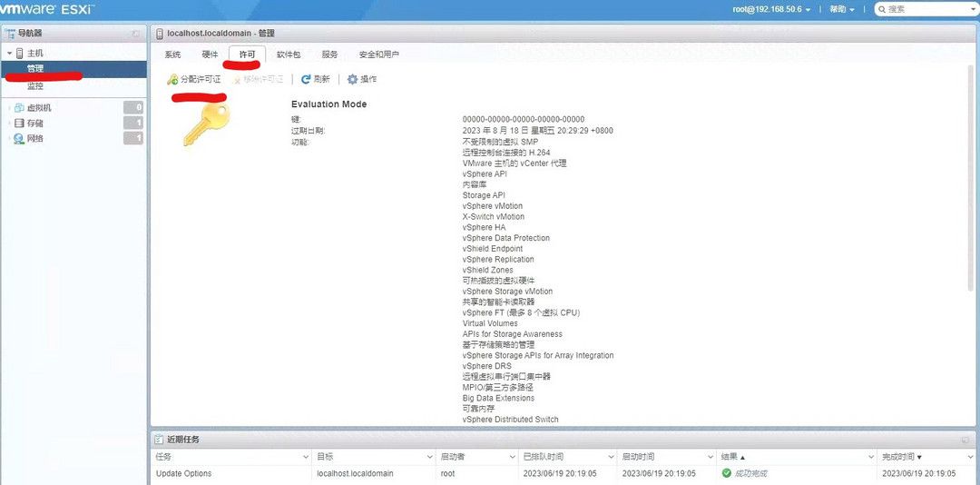Image resolution: width=980 pixels, height=485 pixels.
Task: Open the Target (目标) column dropdown arrow
Action: pyautogui.click(x=428, y=458)
